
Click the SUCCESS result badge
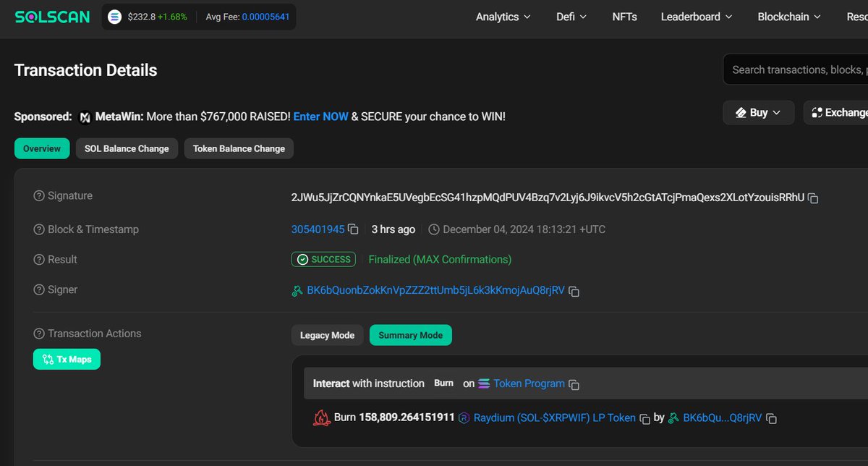(x=323, y=259)
